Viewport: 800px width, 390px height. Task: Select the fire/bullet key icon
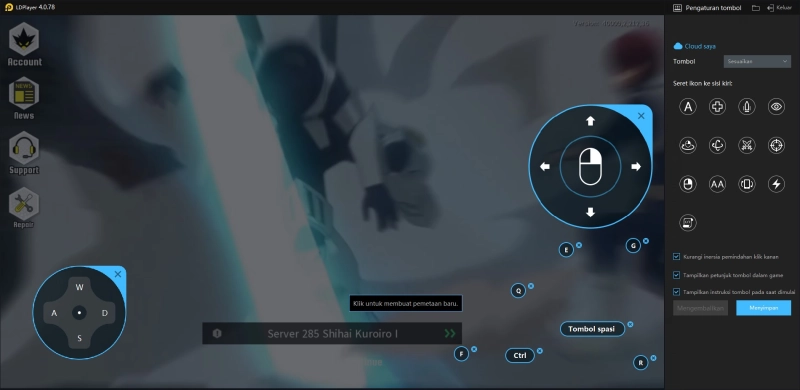tap(747, 107)
